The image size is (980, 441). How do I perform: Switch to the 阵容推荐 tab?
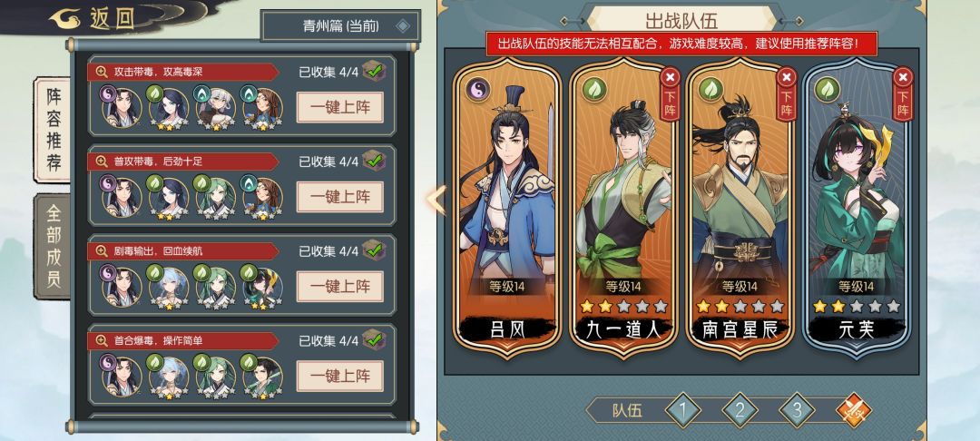point(54,130)
